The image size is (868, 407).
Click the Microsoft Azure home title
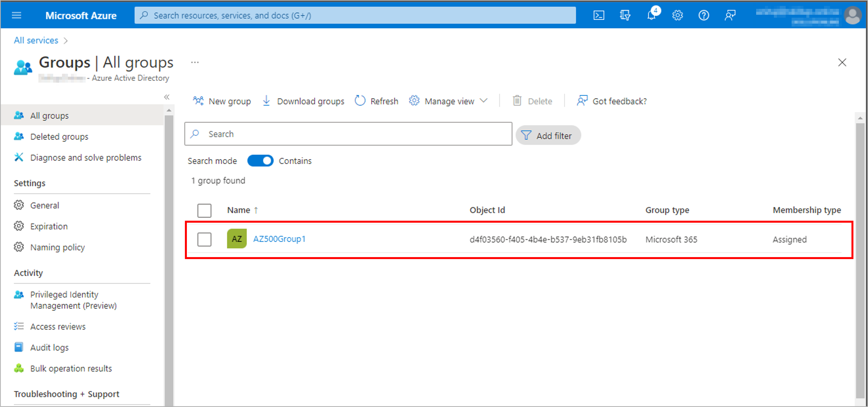(x=81, y=16)
